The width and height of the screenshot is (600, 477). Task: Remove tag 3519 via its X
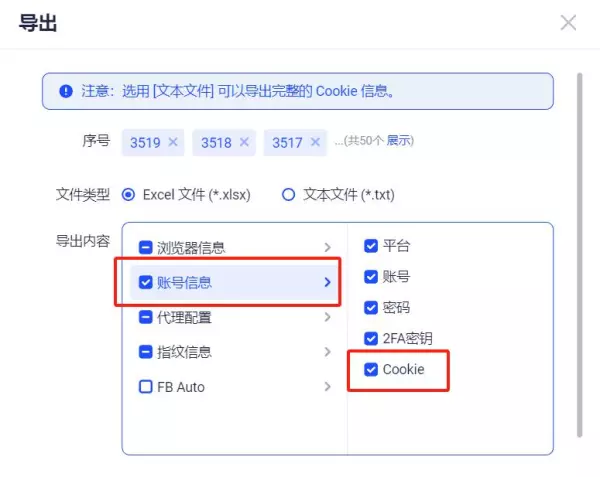173,142
